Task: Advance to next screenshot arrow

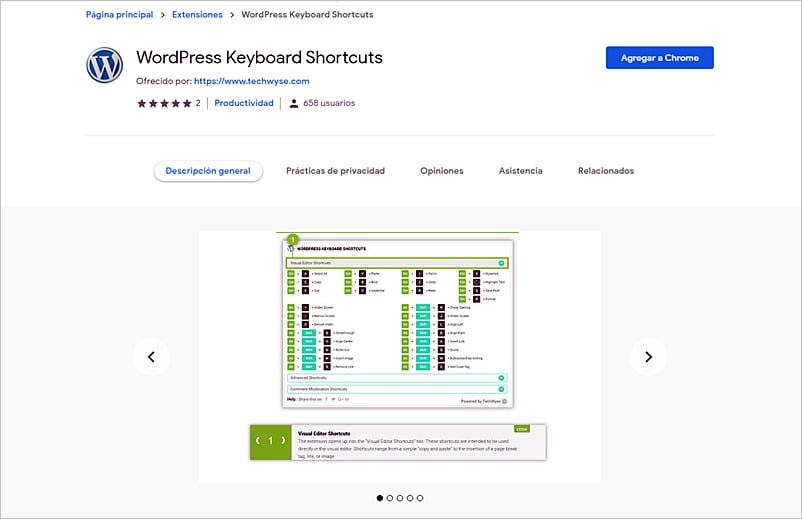Action: point(648,356)
